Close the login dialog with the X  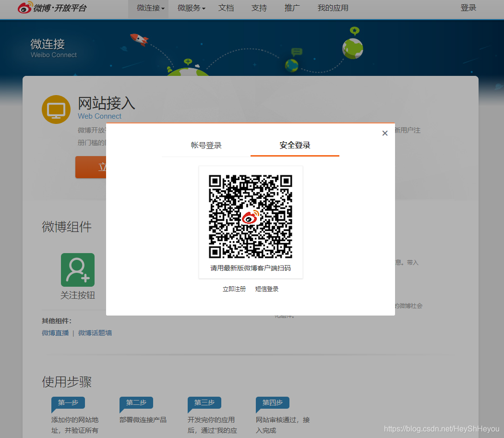tap(385, 133)
